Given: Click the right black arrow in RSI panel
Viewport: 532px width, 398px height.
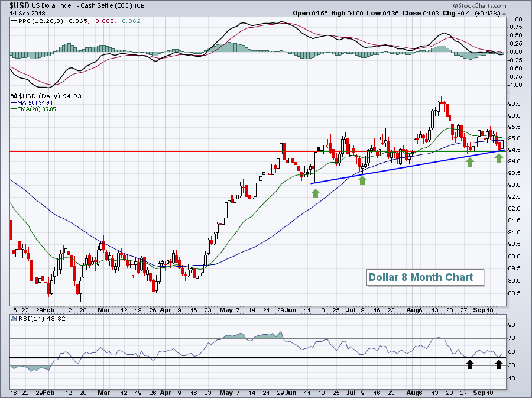Looking at the screenshot, I should tap(499, 364).
